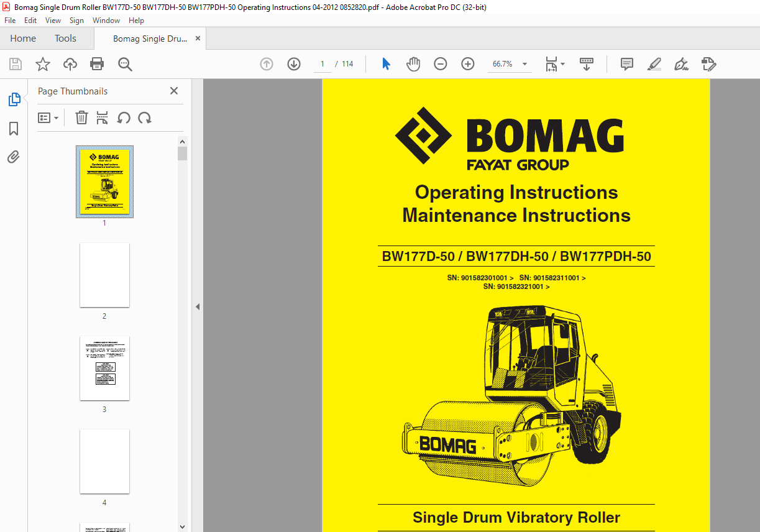The width and height of the screenshot is (760, 532).
Task: Go to next page arrow
Action: point(294,64)
